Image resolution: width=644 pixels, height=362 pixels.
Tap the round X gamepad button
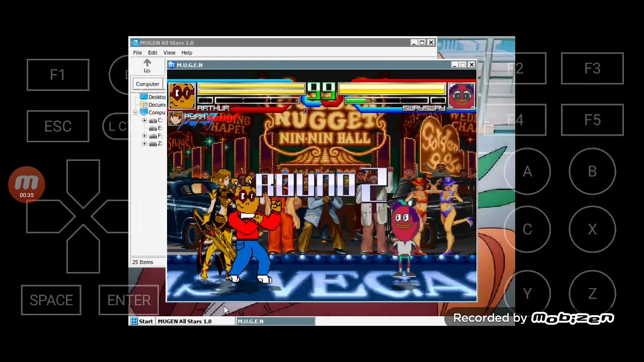(x=592, y=229)
